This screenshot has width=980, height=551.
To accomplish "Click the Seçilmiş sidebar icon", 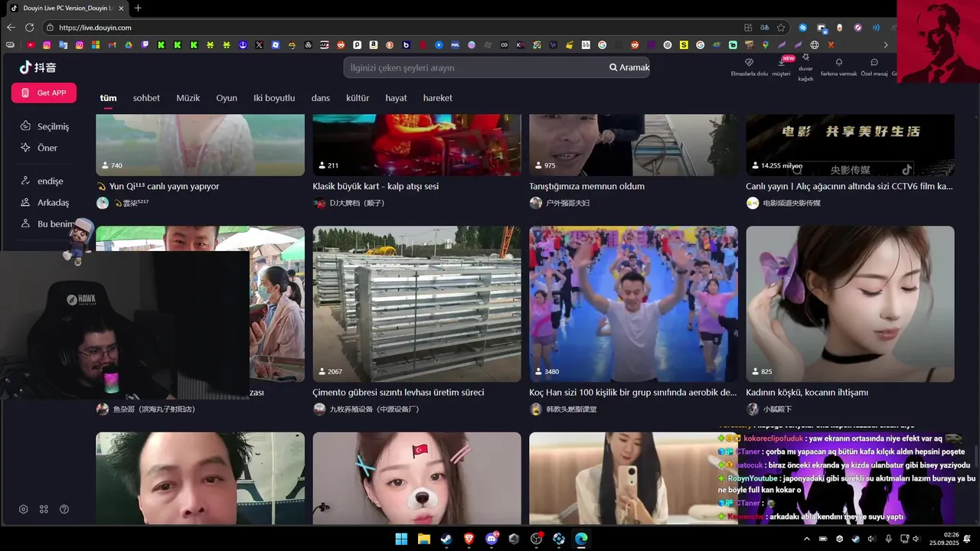I will (x=25, y=126).
